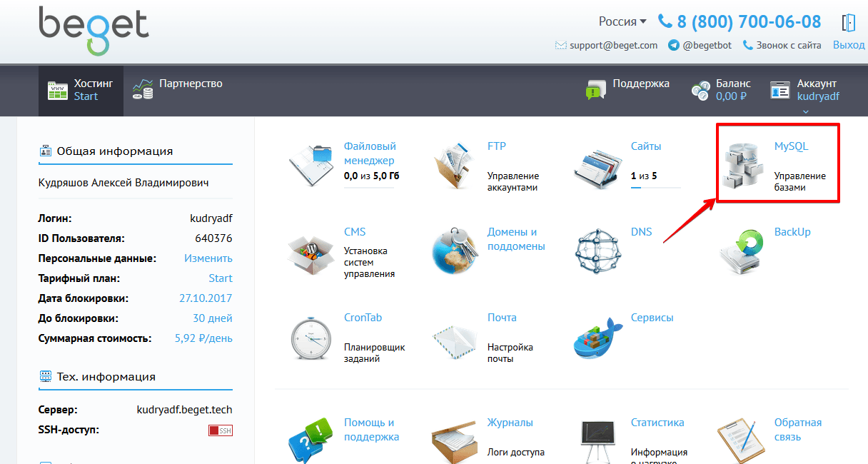
Task: Open the Start tariff plan link
Action: tap(221, 278)
